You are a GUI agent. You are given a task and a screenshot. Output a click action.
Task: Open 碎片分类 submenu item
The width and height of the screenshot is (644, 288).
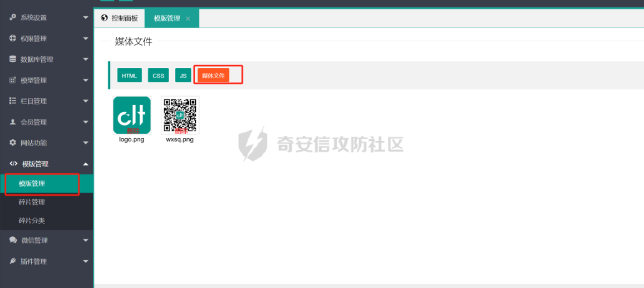(32, 220)
